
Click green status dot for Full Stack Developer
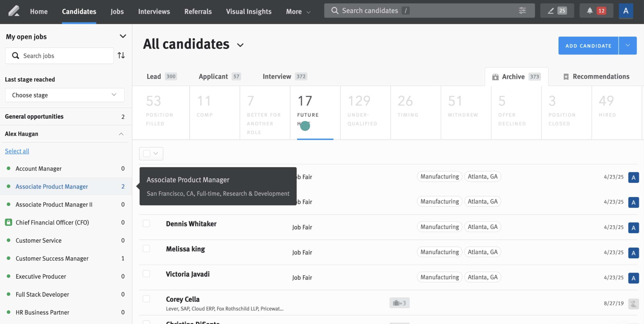(9, 294)
